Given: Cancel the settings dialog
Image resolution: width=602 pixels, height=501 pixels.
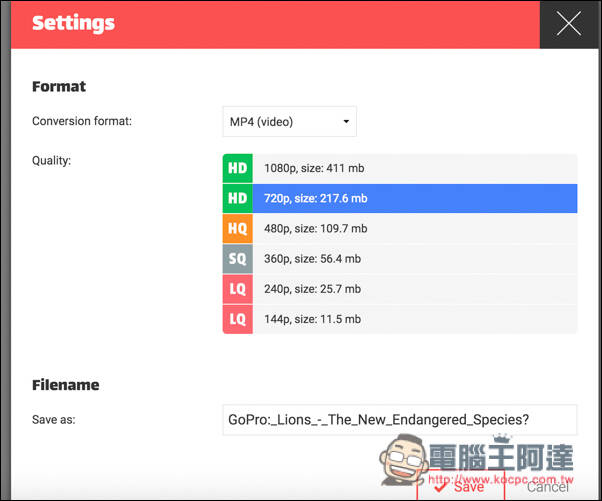Looking at the screenshot, I should pos(547,487).
